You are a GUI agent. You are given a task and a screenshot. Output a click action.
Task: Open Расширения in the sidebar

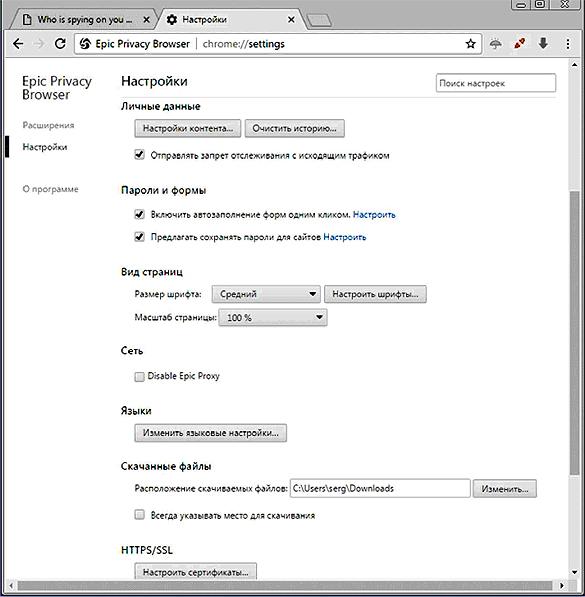coord(48,125)
